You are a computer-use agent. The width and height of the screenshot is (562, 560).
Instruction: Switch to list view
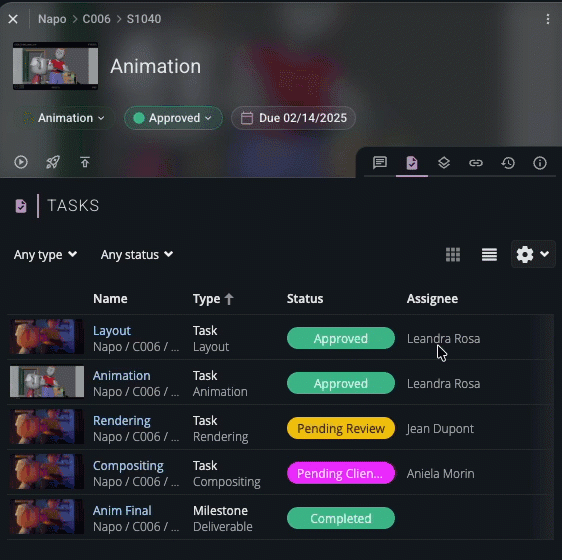point(489,255)
